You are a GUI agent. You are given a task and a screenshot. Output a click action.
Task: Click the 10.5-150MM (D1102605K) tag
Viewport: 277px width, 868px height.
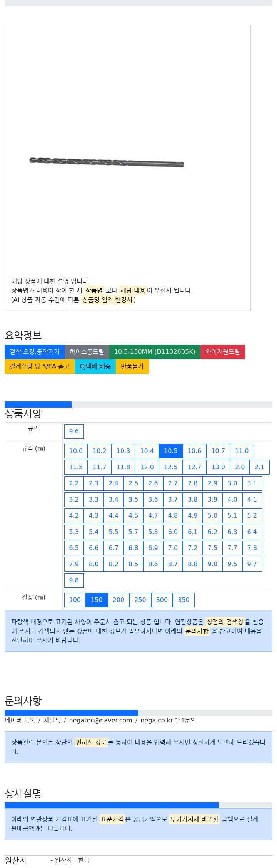(x=155, y=351)
